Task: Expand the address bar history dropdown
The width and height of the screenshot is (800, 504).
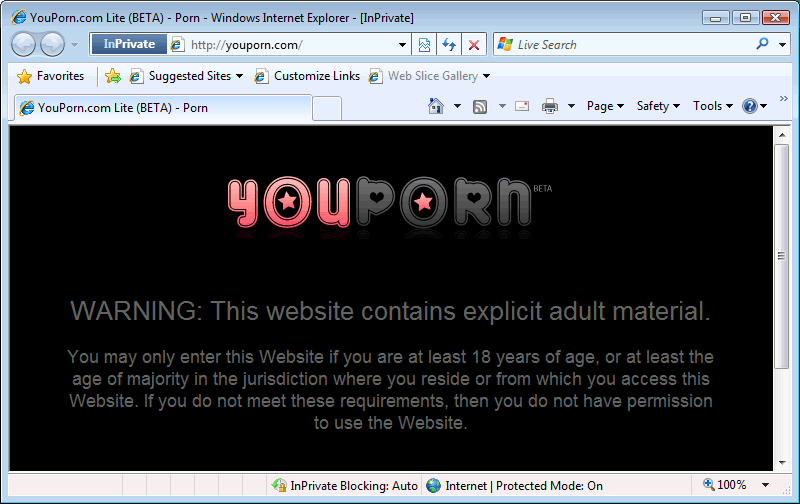Action: click(x=402, y=45)
